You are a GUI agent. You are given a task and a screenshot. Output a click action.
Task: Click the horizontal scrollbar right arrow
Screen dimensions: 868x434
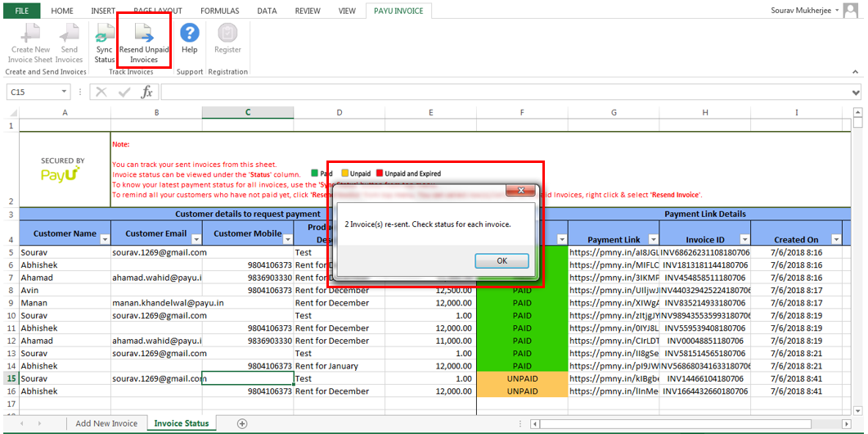click(846, 424)
